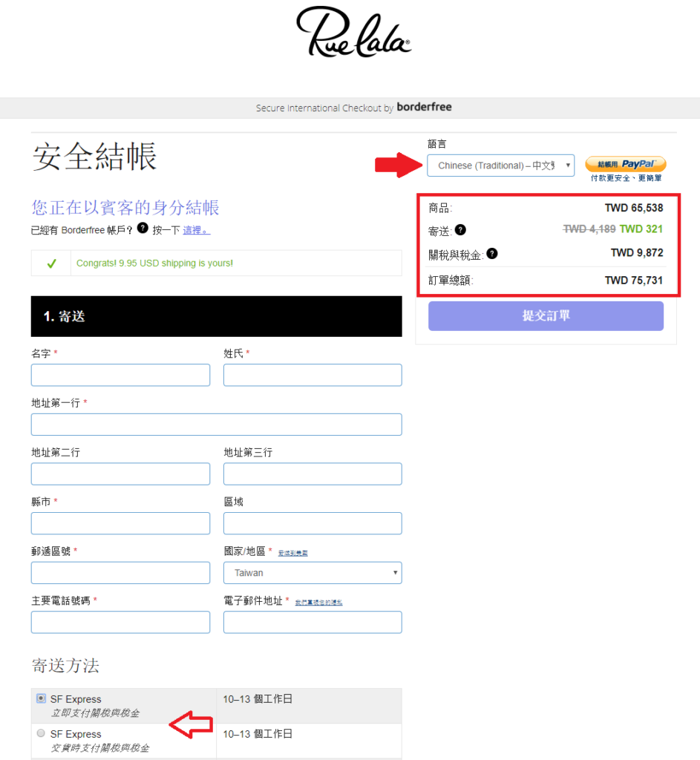Click the help icon next to 關稅與稅金
The height and width of the screenshot is (760, 700).
point(491,254)
